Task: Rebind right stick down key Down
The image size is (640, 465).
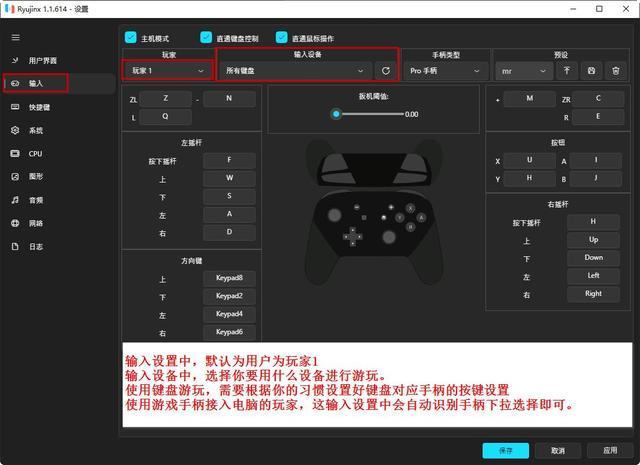Action: coord(593,258)
